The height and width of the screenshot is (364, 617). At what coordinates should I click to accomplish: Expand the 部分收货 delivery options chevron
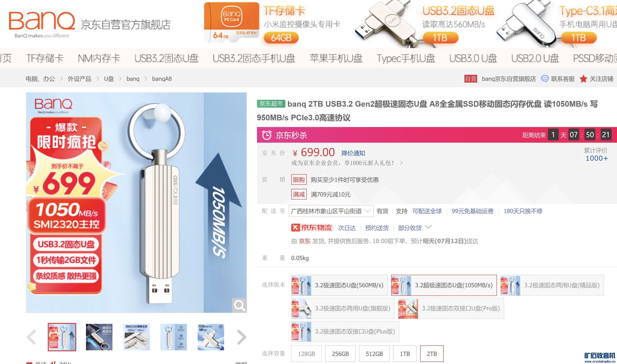point(428,227)
